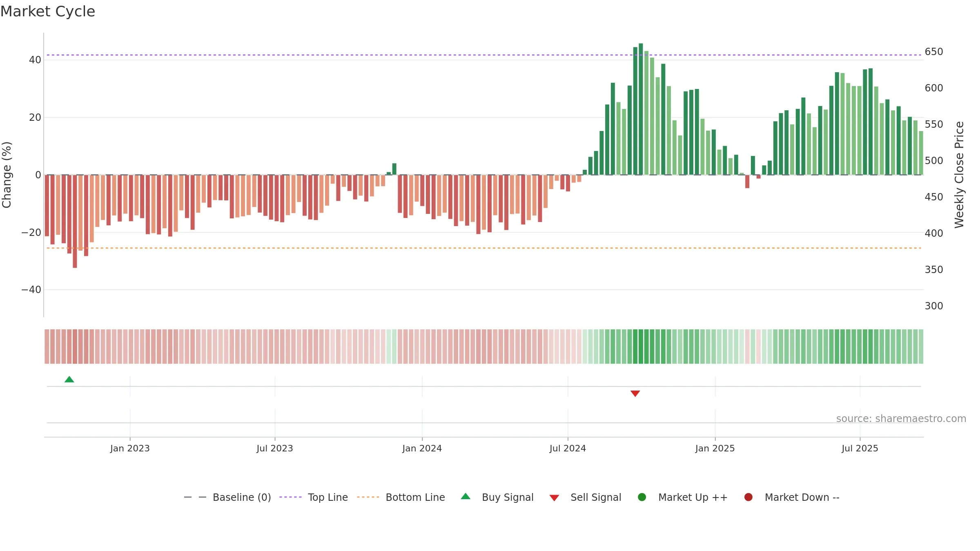Viewport: 980px width, 551px height.
Task: Toggle Buy Signal legend entry
Action: [497, 497]
